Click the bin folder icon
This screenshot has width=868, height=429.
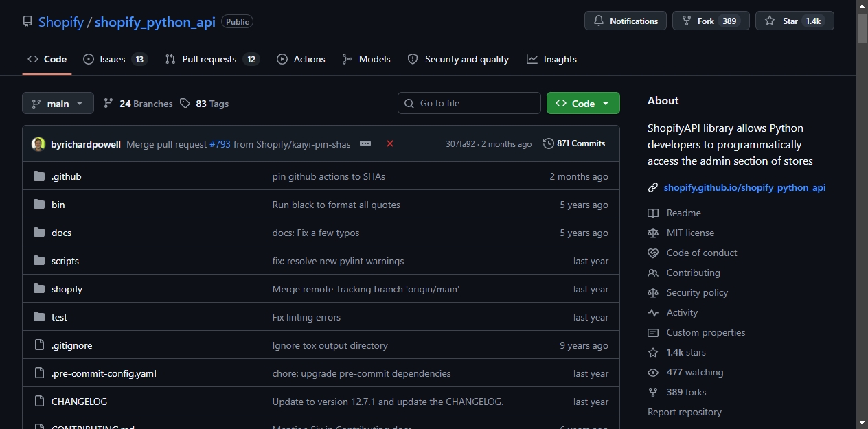click(39, 205)
